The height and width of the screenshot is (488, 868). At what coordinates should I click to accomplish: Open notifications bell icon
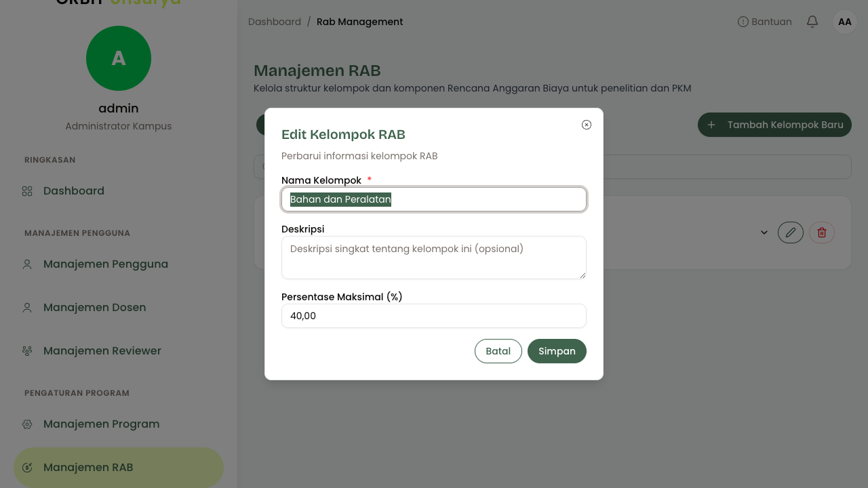pos(812,22)
